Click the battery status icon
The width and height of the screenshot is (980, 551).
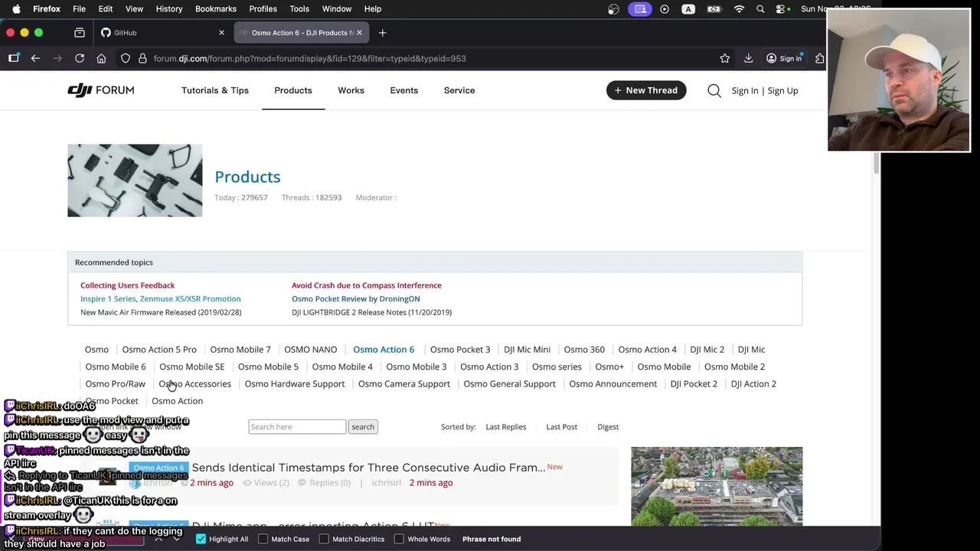coord(714,9)
